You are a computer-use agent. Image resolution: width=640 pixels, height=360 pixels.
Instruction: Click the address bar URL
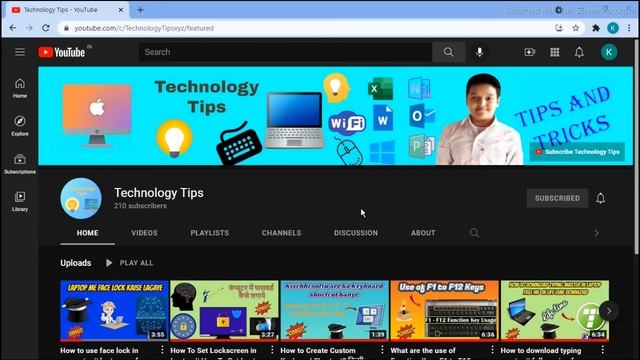tap(144, 28)
